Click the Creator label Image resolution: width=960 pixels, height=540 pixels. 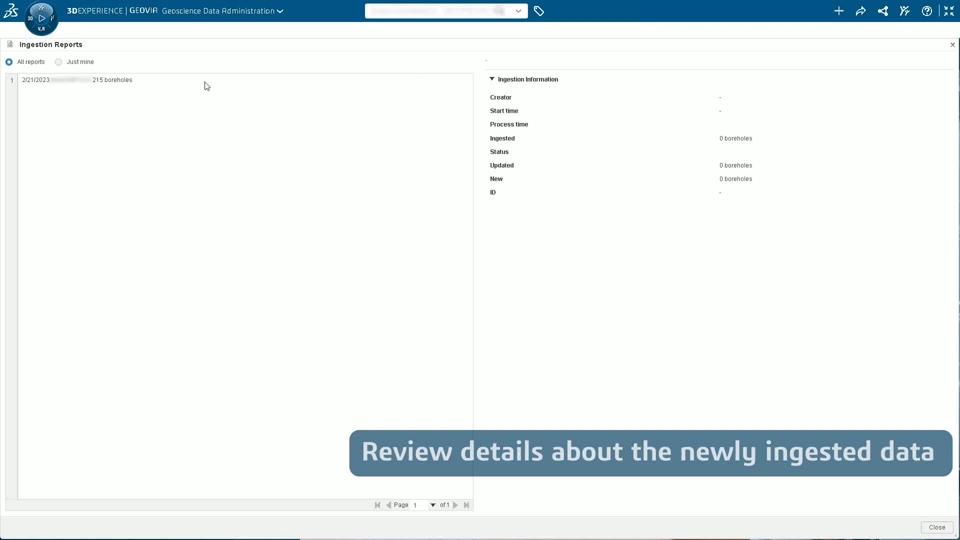pyautogui.click(x=501, y=97)
